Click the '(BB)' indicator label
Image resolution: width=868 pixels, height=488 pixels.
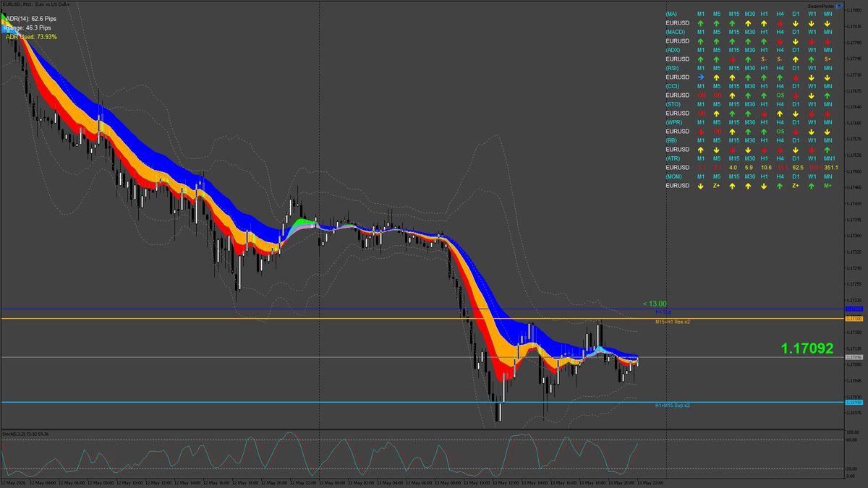pyautogui.click(x=672, y=140)
